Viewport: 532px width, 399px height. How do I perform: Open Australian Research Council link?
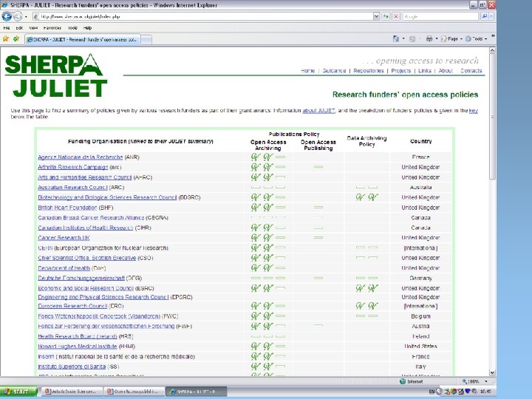pos(72,187)
